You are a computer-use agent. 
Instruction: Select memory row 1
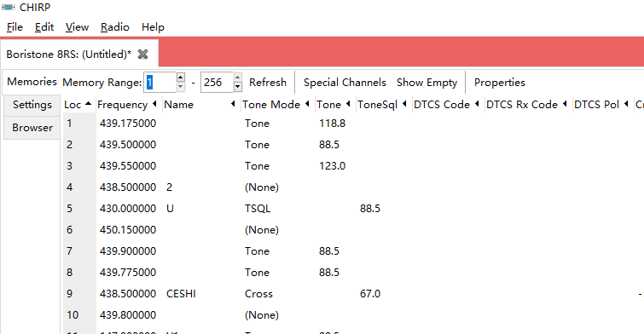click(69, 123)
